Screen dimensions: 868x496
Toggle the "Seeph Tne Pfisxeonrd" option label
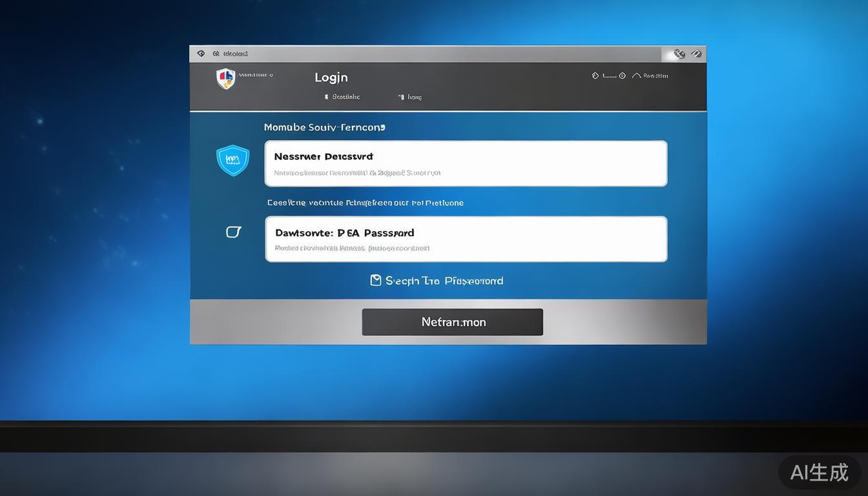[444, 281]
